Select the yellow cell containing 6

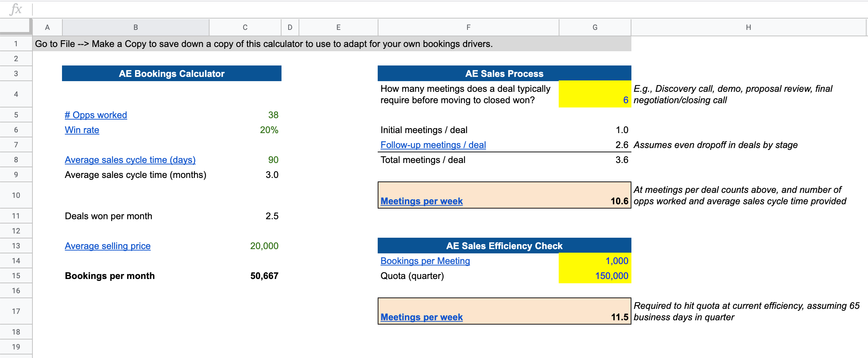[x=595, y=94]
